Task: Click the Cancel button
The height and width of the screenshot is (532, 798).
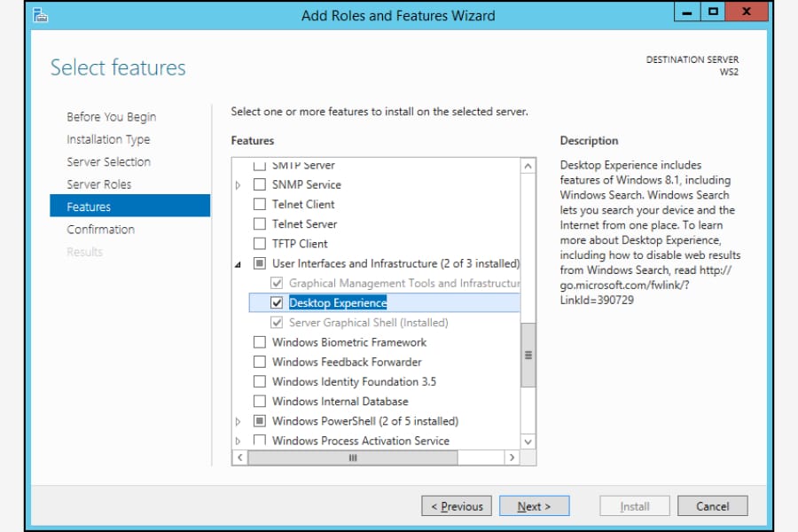Action: (x=713, y=506)
